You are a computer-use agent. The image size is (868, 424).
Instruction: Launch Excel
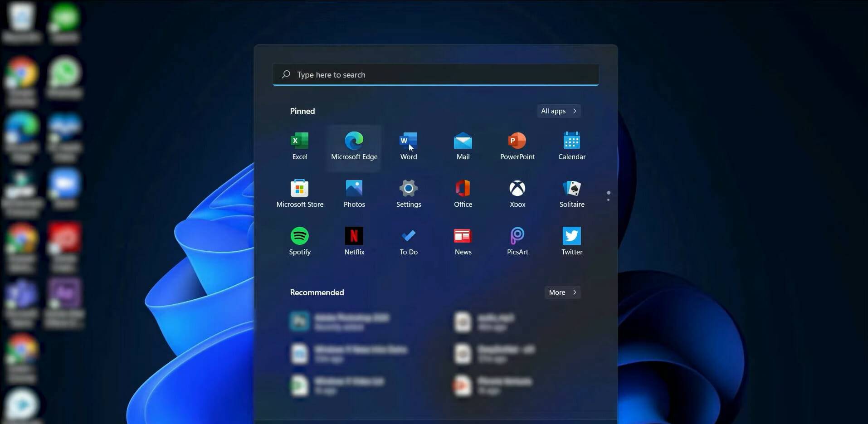[299, 145]
